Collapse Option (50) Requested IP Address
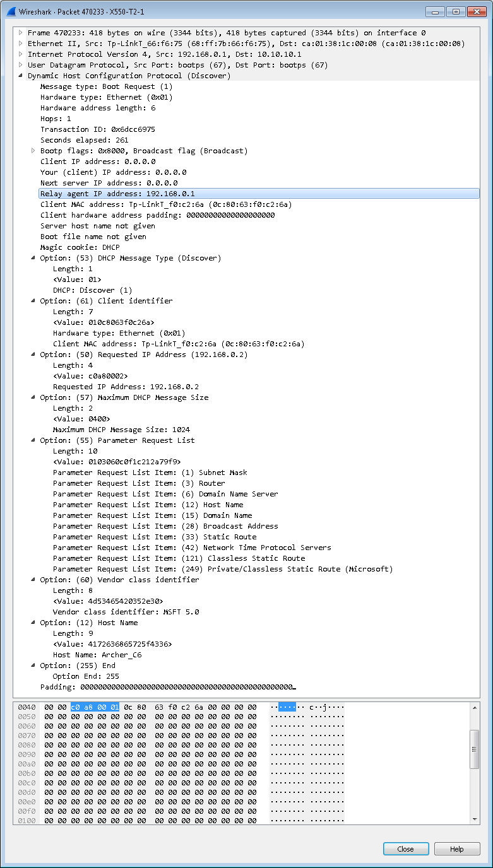The image size is (493, 868). click(x=33, y=355)
